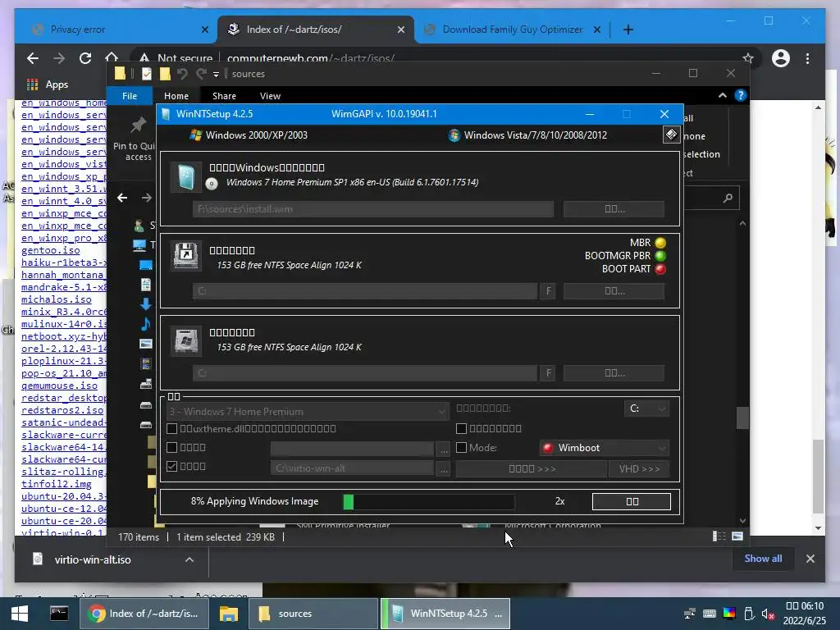840x630 pixels.
Task: Open the Home ribbon tab in Explorer
Action: click(x=176, y=96)
